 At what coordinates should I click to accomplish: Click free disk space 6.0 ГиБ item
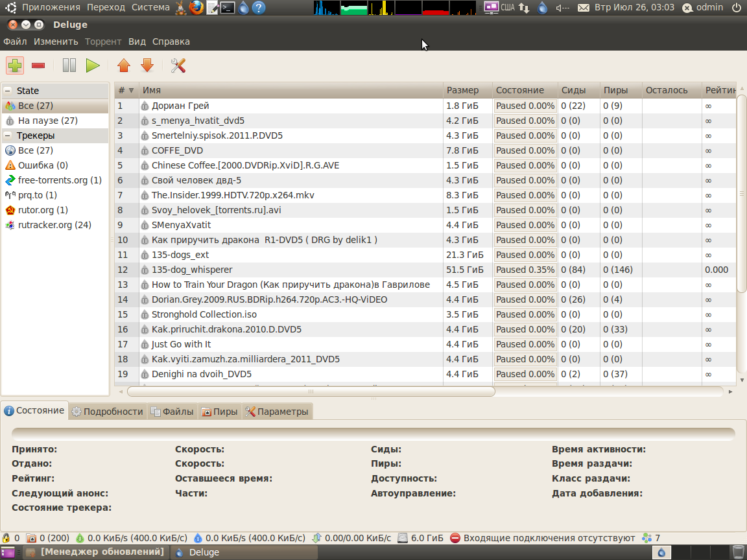[421, 538]
